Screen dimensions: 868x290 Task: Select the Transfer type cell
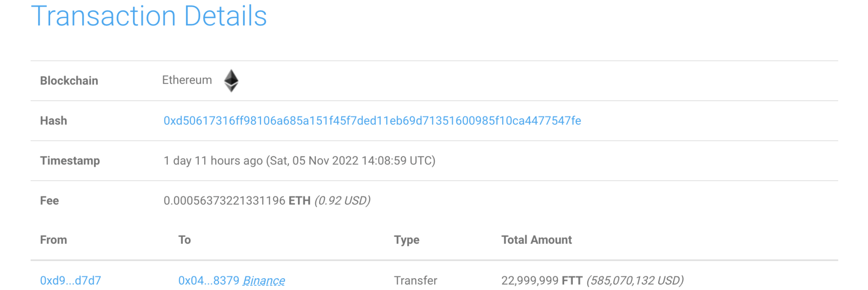coord(415,281)
